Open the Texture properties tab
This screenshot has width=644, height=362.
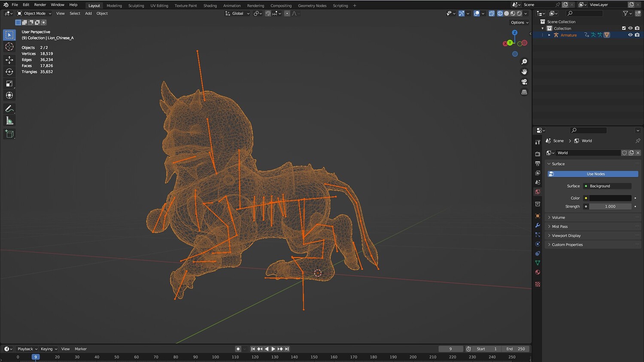(538, 284)
